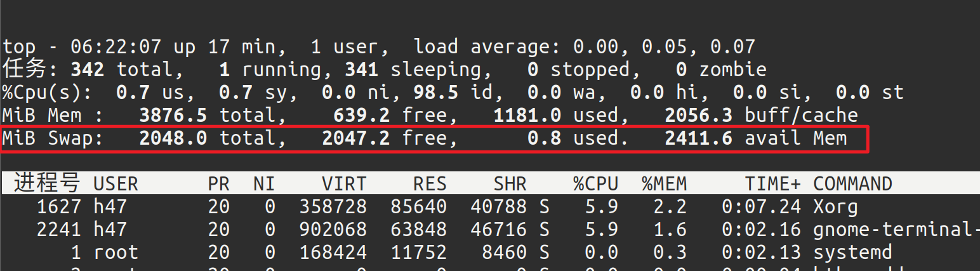Select systemd's RES value 11752
This screenshot has width=980, height=271.
419,253
